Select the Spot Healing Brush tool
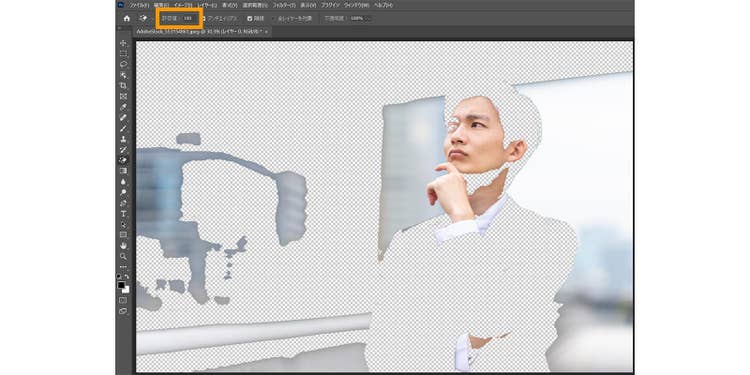 (123, 117)
